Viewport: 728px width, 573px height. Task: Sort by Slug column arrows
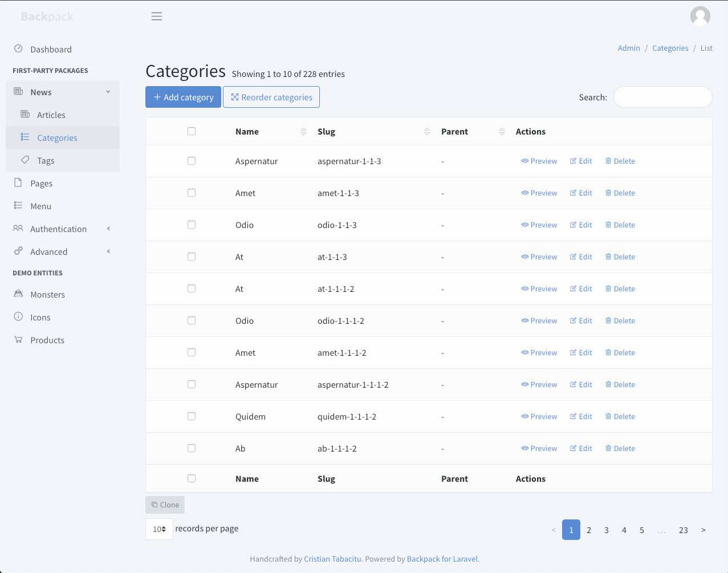coord(427,132)
